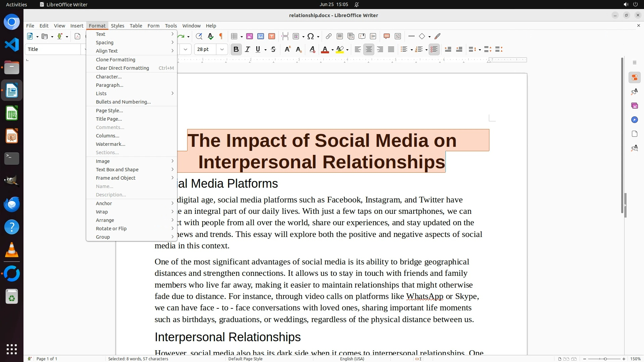Click the highlighting color swatch
Image resolution: width=644 pixels, height=362 pixels.
coord(340,50)
